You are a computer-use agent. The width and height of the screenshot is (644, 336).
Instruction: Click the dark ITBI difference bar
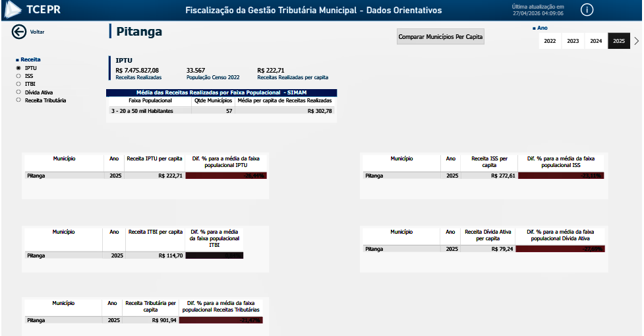pos(214,255)
